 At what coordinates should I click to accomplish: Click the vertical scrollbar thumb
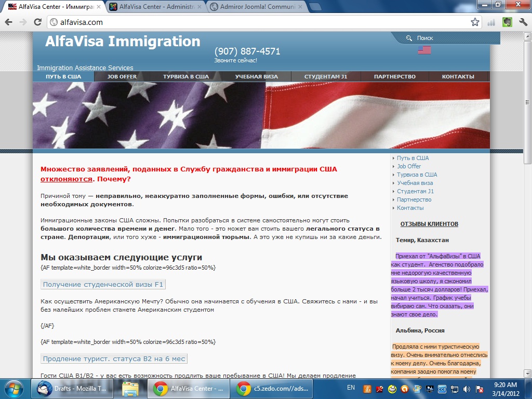tap(528, 102)
